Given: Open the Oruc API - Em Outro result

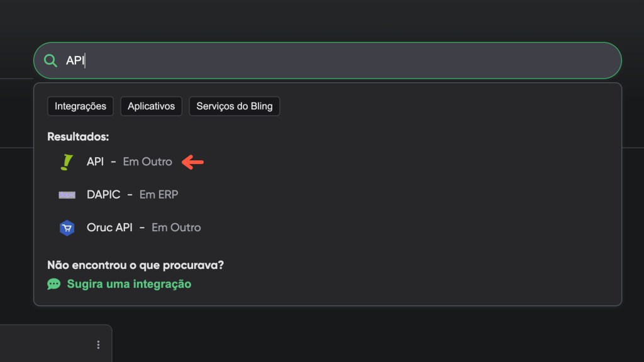Looking at the screenshot, I should [144, 228].
